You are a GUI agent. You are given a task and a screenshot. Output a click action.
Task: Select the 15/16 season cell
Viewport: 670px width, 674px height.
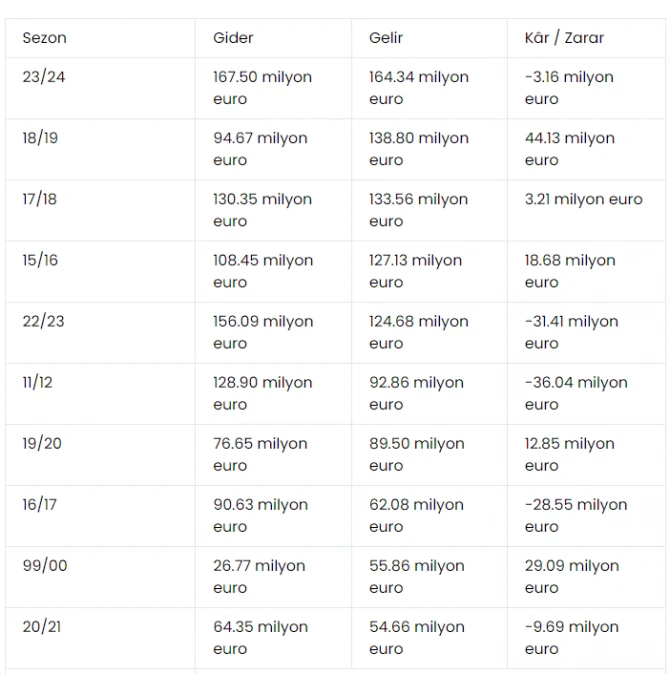(100, 271)
